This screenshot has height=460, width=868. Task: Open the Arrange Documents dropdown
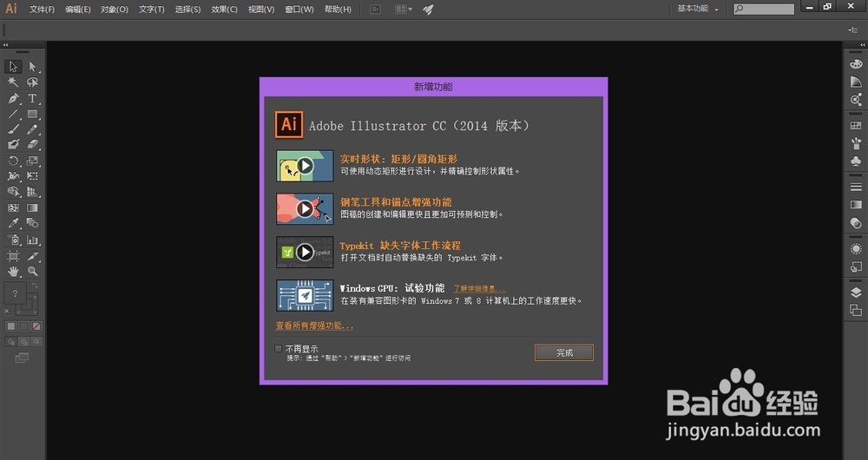(x=404, y=10)
